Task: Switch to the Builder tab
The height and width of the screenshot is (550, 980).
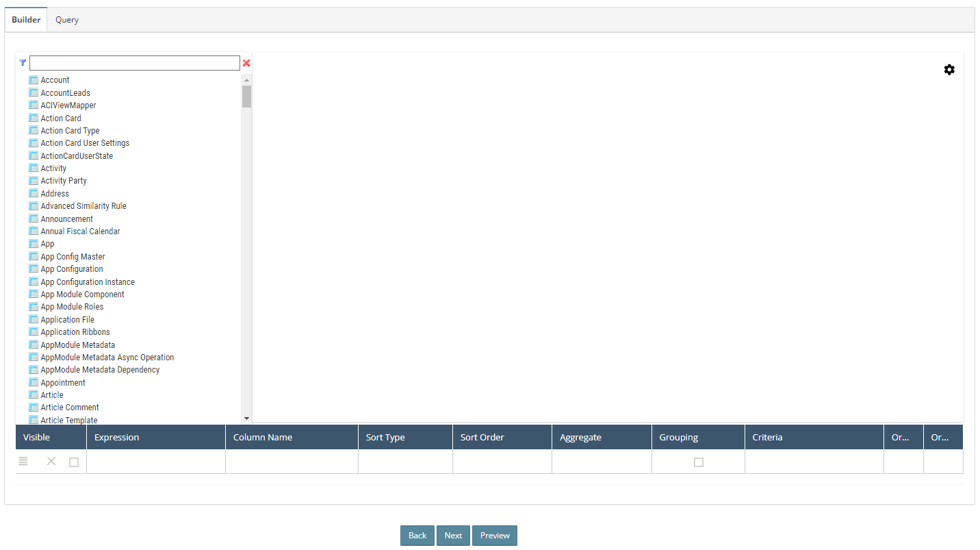Action: 26,20
